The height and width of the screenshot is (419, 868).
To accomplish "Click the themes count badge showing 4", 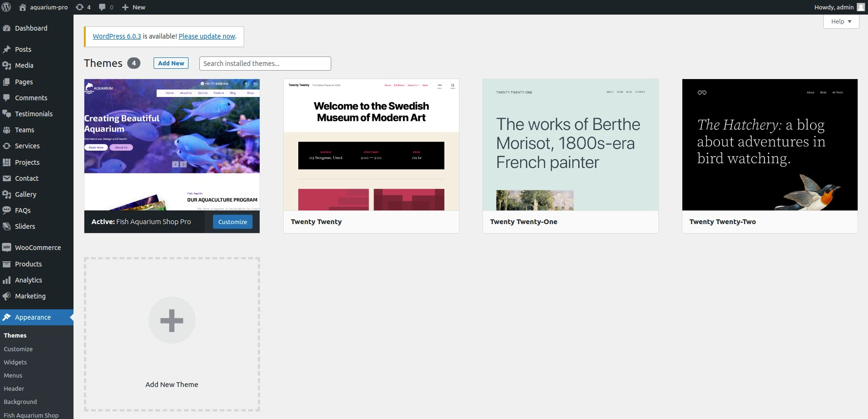I will [x=134, y=63].
